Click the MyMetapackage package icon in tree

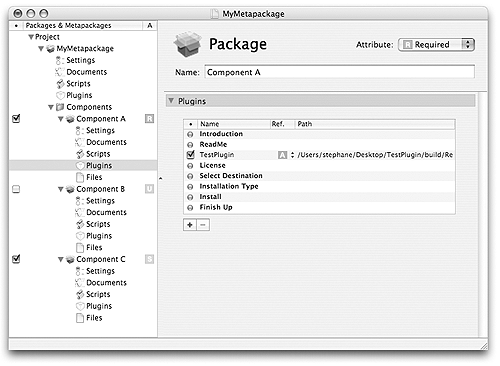point(50,49)
